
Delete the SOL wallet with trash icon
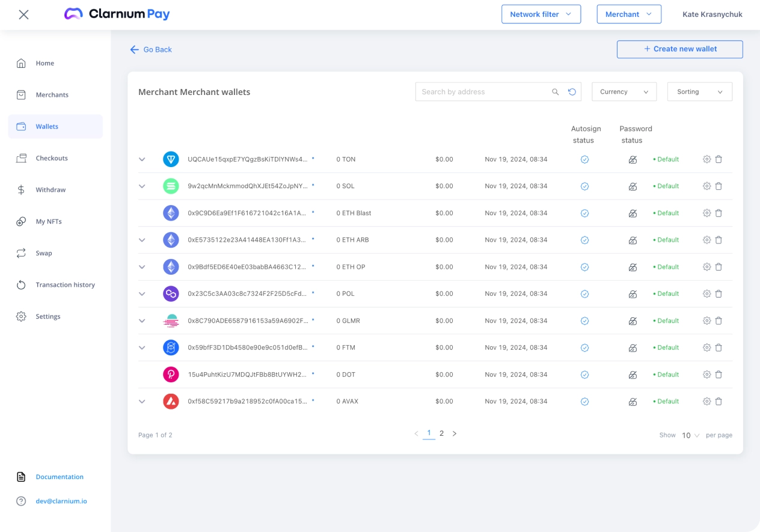[x=719, y=186]
